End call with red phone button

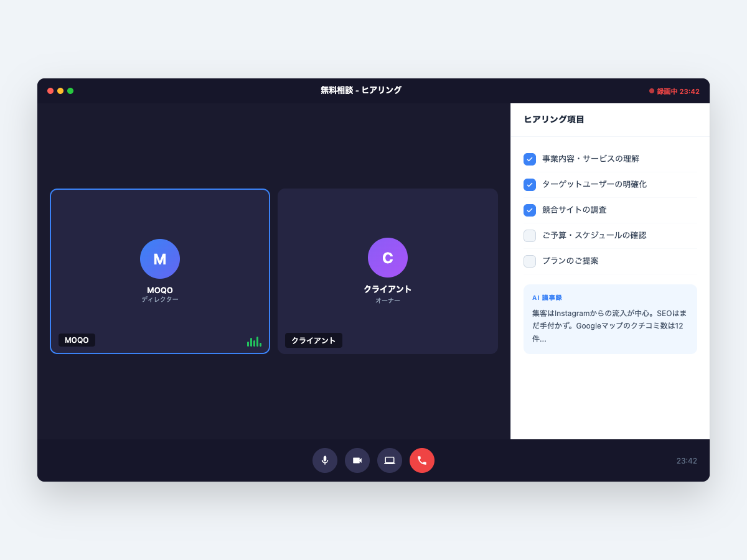pyautogui.click(x=422, y=460)
